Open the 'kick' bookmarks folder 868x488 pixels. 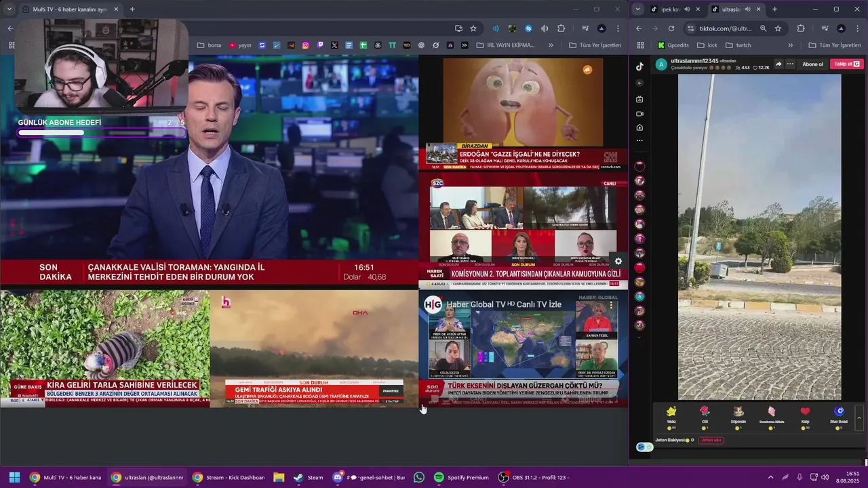707,45
